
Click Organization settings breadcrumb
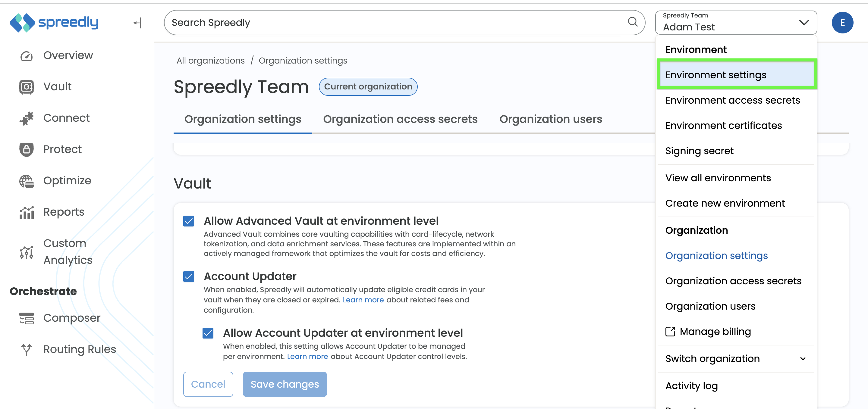[x=303, y=61]
